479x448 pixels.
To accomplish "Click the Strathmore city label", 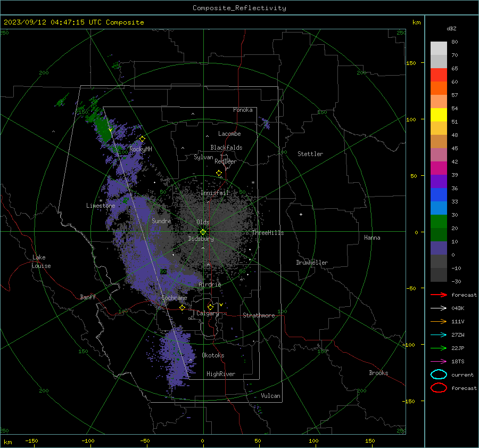I will (x=259, y=315).
